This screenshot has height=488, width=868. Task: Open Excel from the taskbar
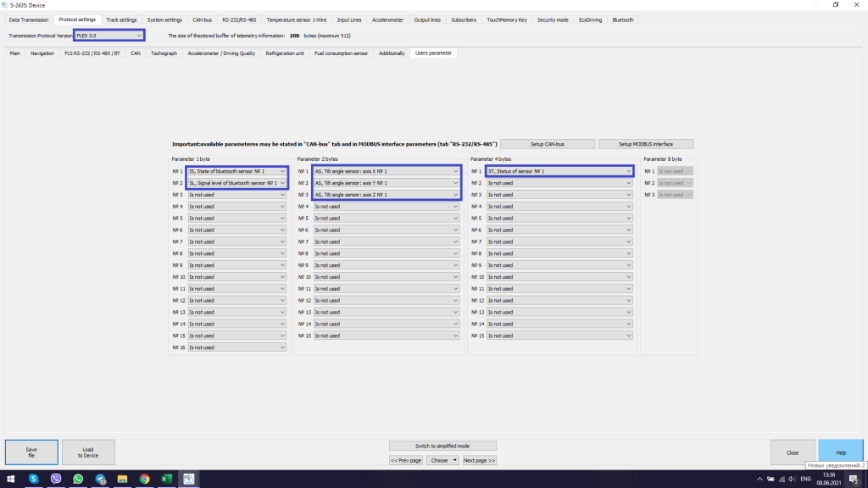tap(166, 480)
